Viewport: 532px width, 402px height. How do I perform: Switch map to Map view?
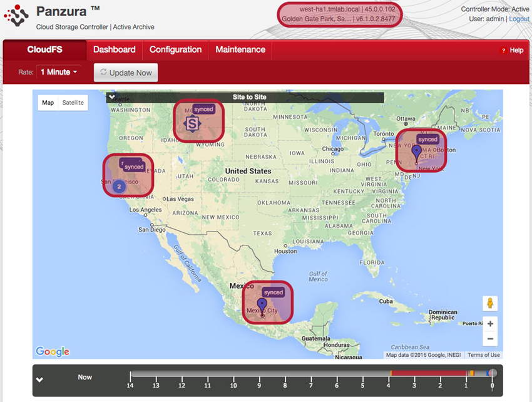click(x=48, y=103)
